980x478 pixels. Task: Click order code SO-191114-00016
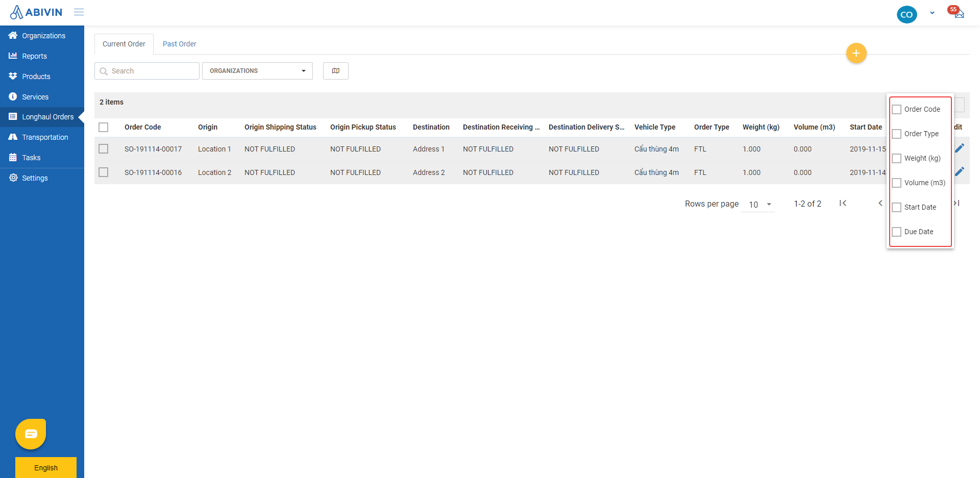click(153, 172)
